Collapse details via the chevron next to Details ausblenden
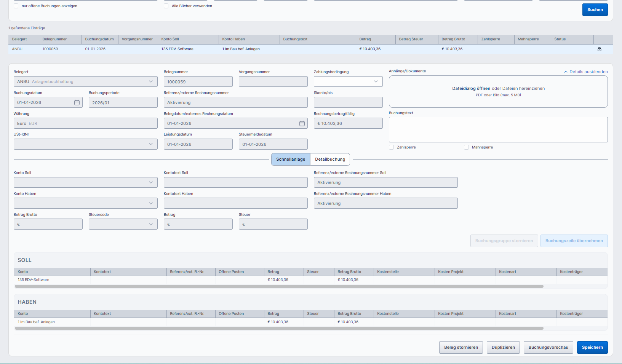Viewport: 622px width, 364px height. click(x=566, y=72)
